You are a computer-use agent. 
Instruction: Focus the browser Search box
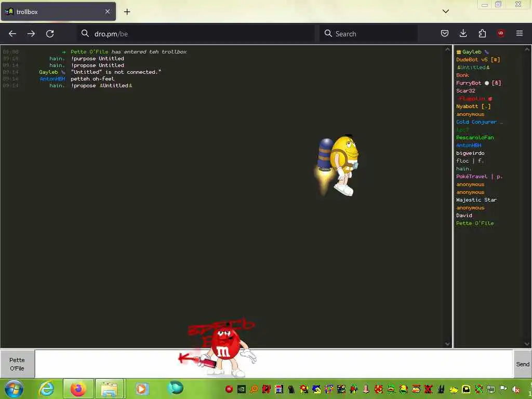point(368,34)
